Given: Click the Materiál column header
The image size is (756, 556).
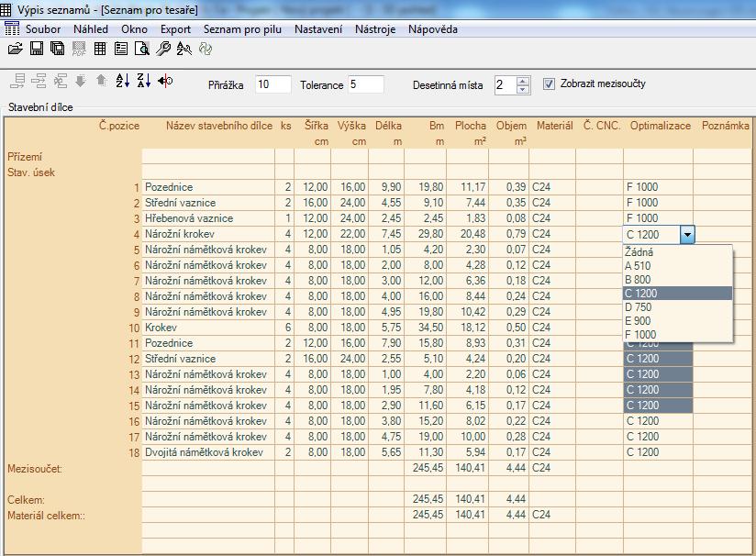Looking at the screenshot, I should click(x=554, y=126).
